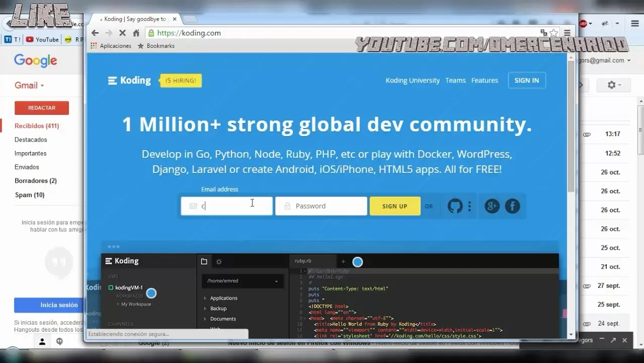Image resolution: width=644 pixels, height=363 pixels.
Task: Open account dropdown next to gmail.com address
Action: pyautogui.click(x=629, y=60)
